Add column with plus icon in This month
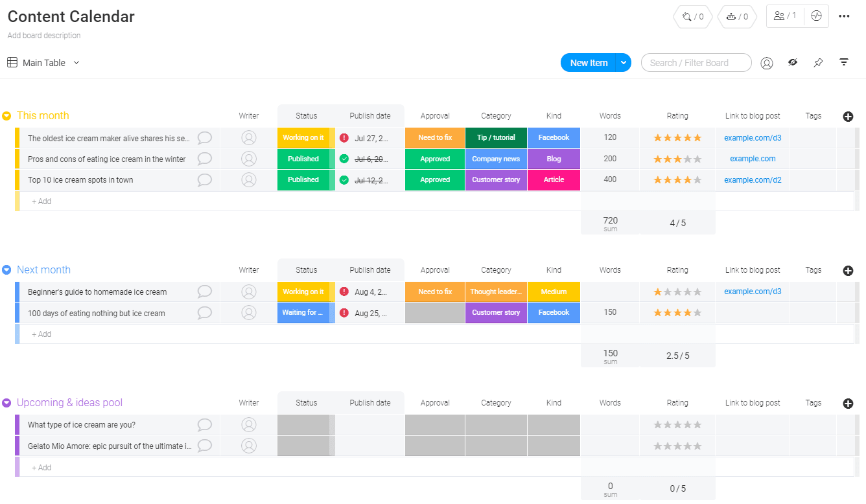This screenshot has height=504, width=866. click(848, 117)
